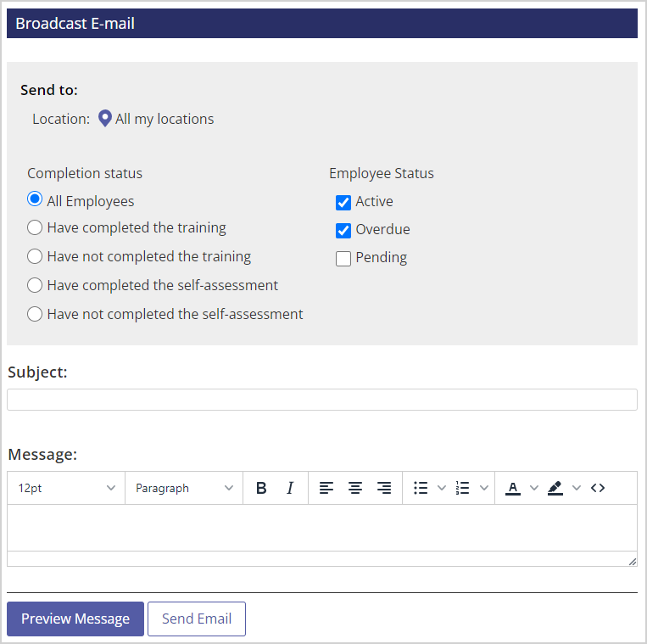Toggle italic formatting in message editor

click(290, 488)
